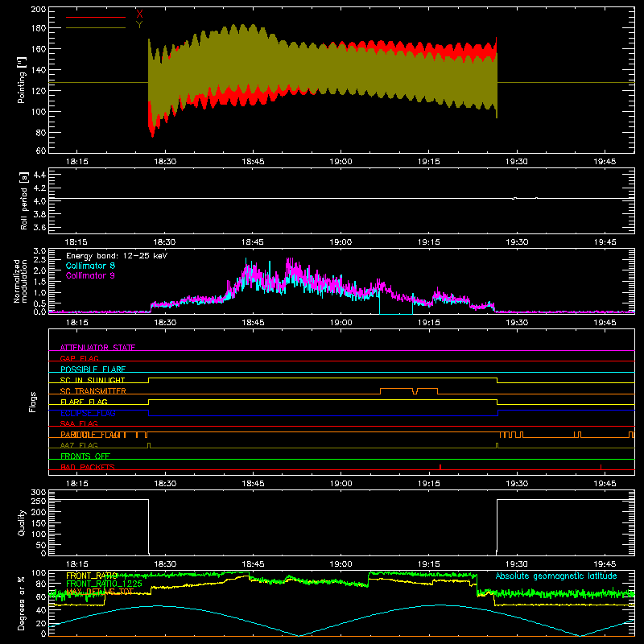Click the yellow FRONT_RATIO legend entry
644x644 pixels.
[92, 576]
